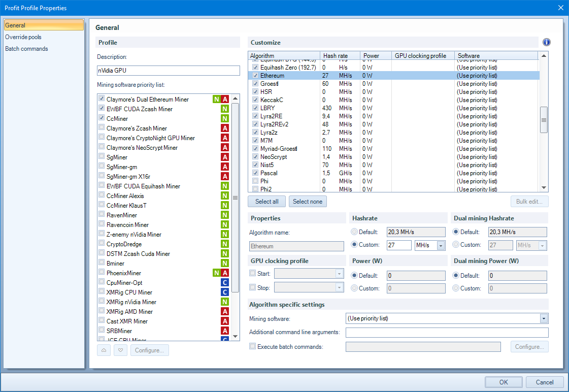
Task: Click green N badge for DSTM Zcash Cuda Miner
Action: [x=225, y=254]
